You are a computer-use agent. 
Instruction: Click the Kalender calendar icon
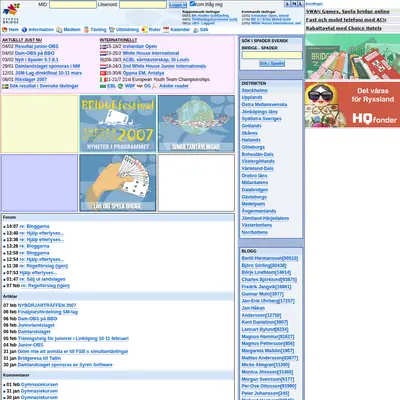166,30
